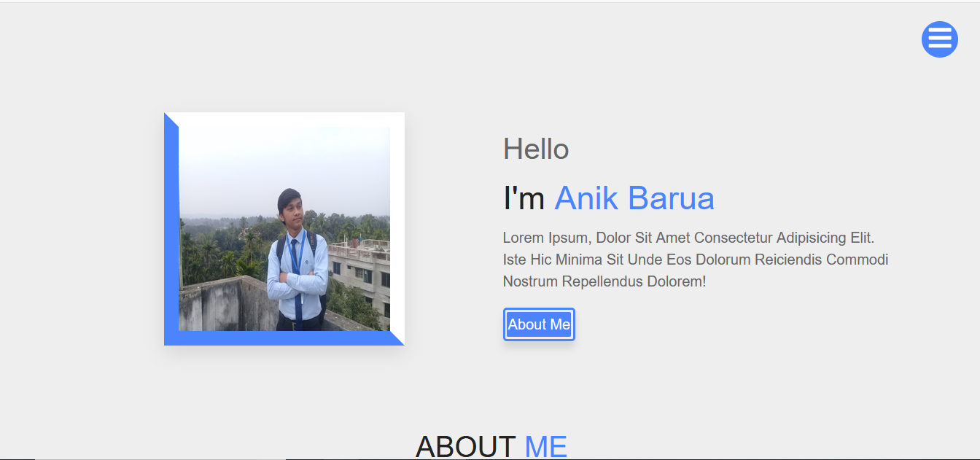Click the Hello greeting text
The height and width of the screenshot is (460, 980).
click(x=536, y=149)
